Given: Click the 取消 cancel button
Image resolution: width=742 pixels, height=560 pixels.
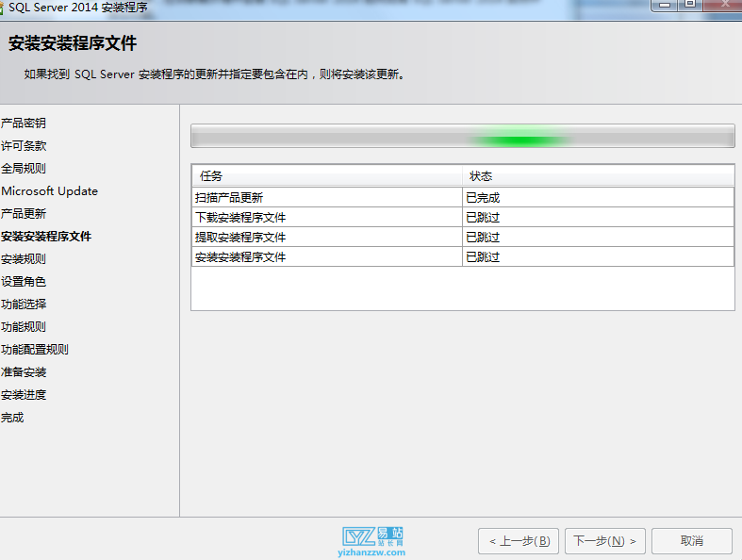Looking at the screenshot, I should pyautogui.click(x=692, y=540).
